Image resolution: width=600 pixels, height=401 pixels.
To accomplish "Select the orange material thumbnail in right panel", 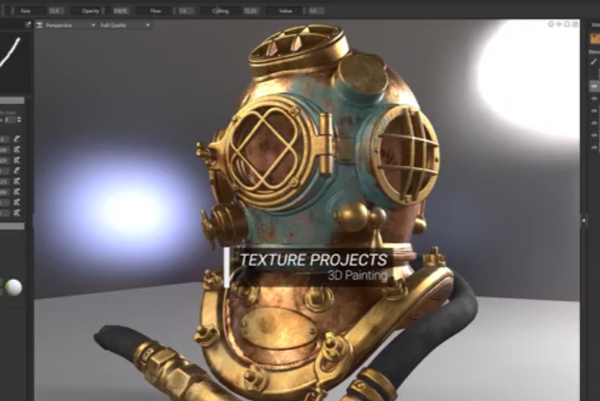I will coord(594,39).
